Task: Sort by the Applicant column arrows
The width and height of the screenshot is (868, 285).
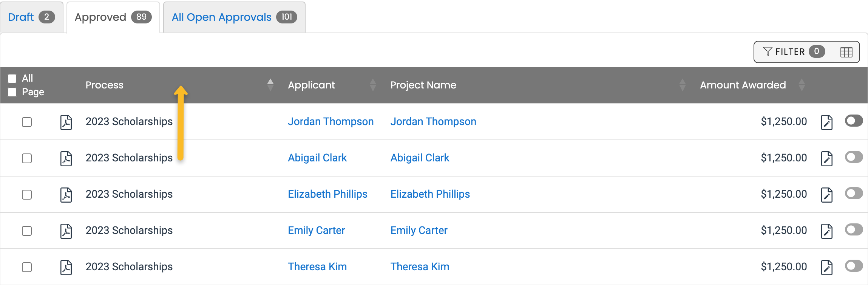Action: click(x=373, y=85)
